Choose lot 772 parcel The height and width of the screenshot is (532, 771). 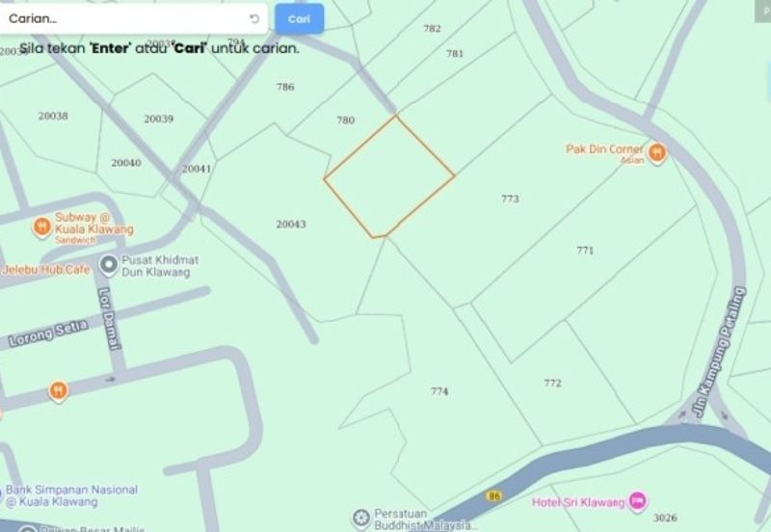click(x=552, y=383)
